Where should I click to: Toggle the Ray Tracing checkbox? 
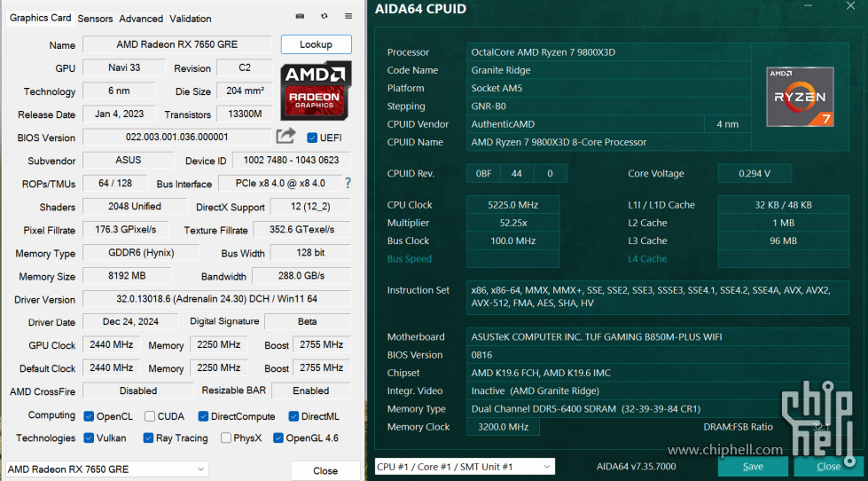148,438
